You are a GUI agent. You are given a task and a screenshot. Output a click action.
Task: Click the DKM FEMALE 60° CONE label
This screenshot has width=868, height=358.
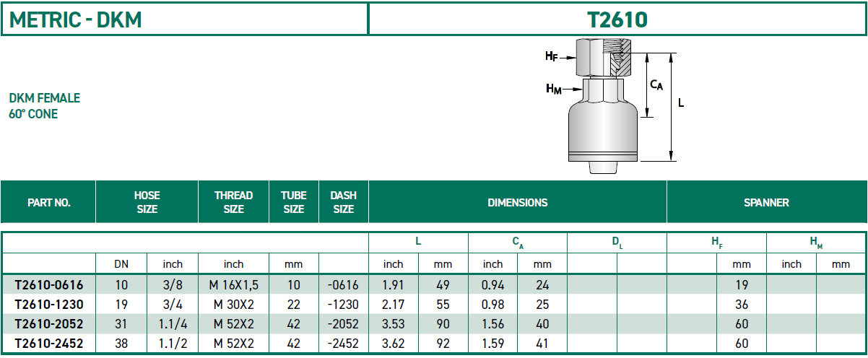click(44, 105)
